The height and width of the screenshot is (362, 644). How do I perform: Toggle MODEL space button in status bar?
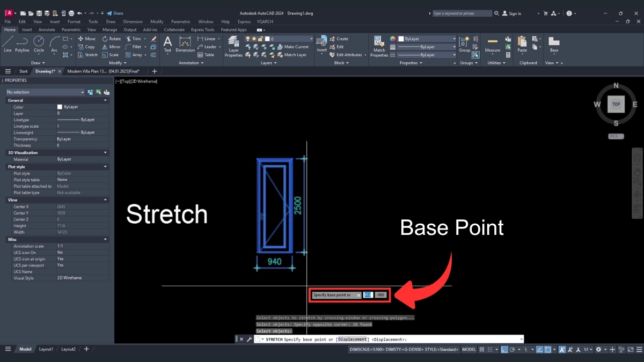pyautogui.click(x=469, y=349)
